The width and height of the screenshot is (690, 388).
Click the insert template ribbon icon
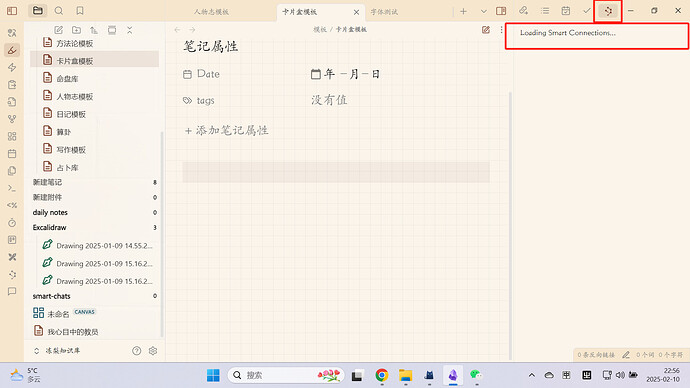[12, 171]
